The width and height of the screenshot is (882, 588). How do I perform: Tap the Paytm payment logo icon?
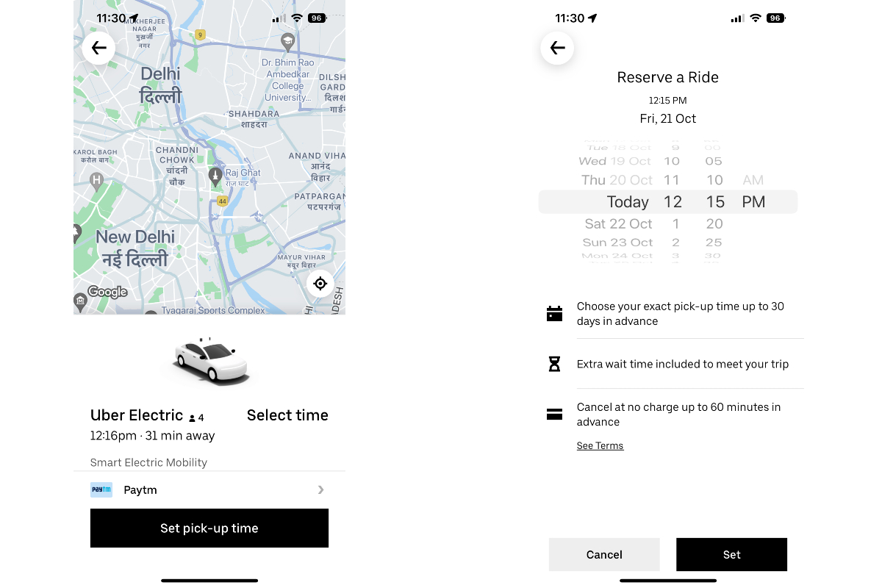(x=101, y=490)
